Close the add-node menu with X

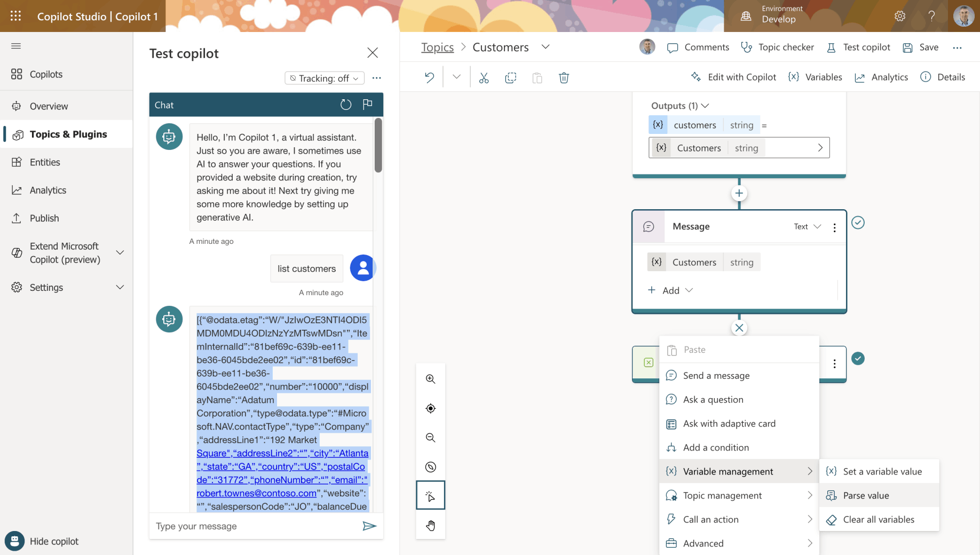[739, 328]
